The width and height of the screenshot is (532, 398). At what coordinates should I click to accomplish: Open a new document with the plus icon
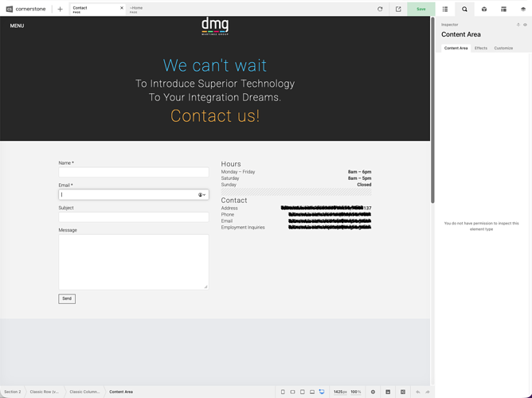tap(60, 9)
